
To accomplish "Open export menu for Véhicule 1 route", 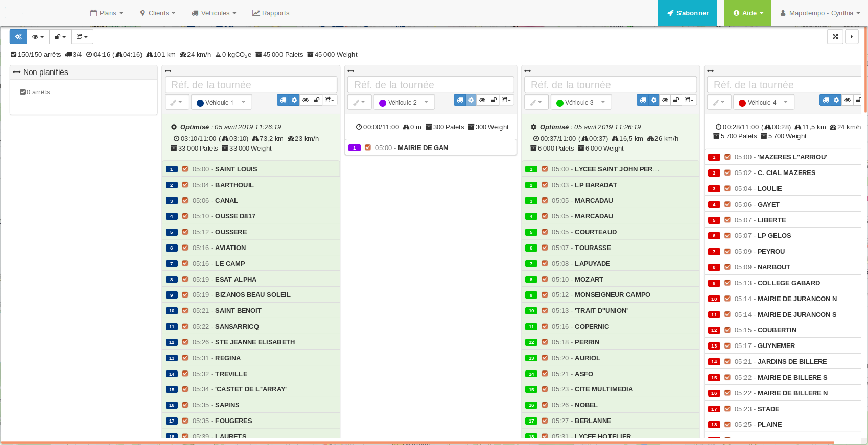I will point(330,100).
